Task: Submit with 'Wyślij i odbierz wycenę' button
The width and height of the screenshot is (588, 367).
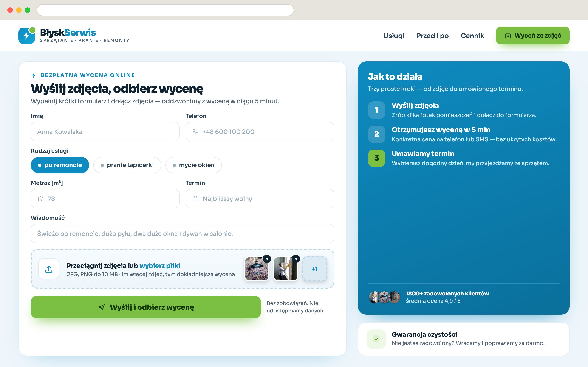Action: (x=146, y=307)
